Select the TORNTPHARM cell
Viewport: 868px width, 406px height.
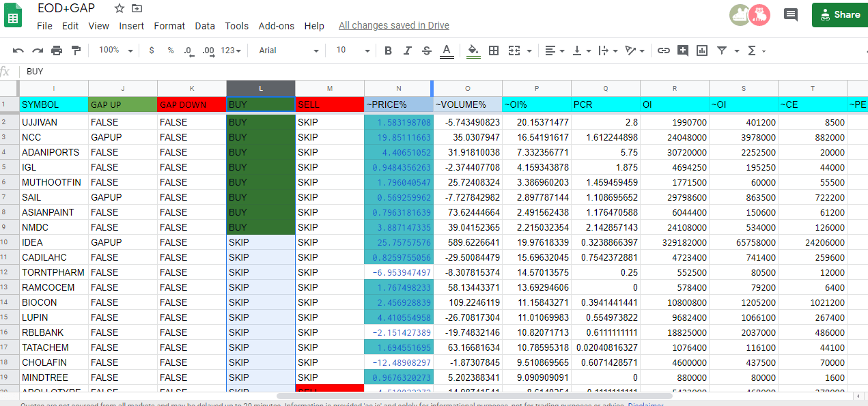click(x=54, y=272)
